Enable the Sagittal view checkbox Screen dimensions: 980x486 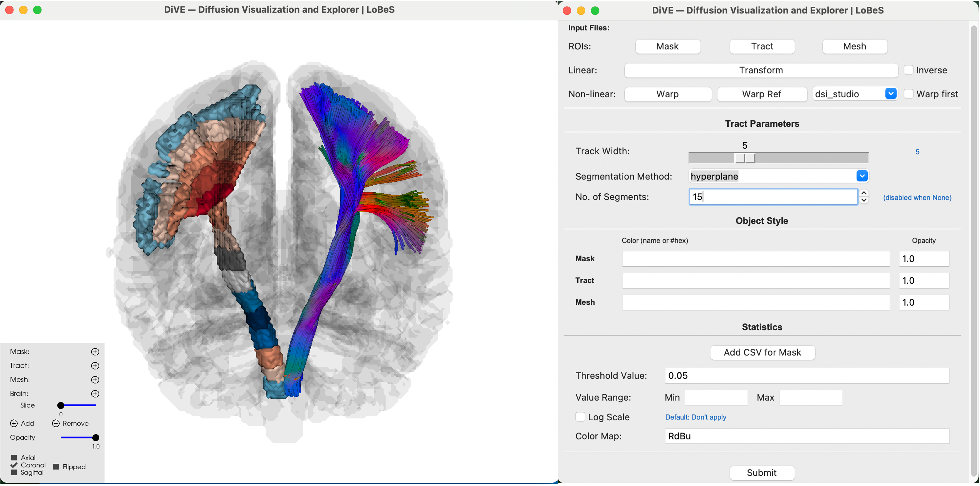tap(14, 473)
